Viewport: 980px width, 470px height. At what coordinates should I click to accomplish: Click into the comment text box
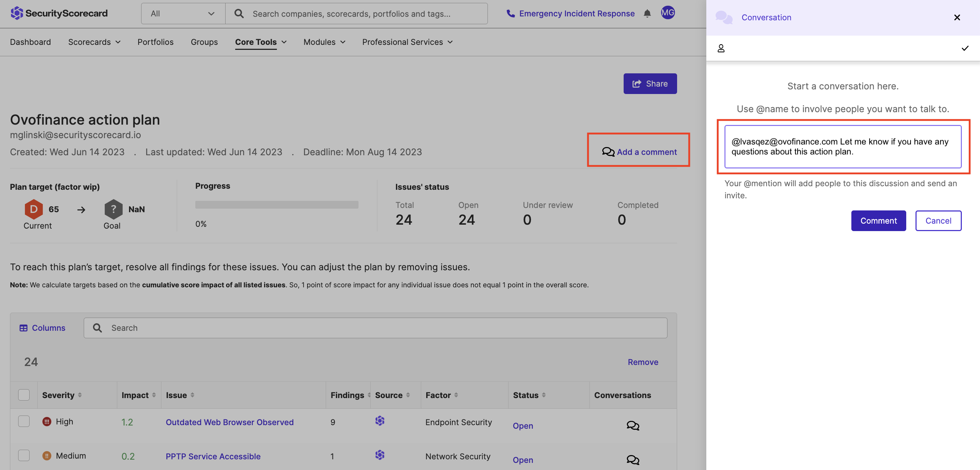pyautogui.click(x=843, y=146)
